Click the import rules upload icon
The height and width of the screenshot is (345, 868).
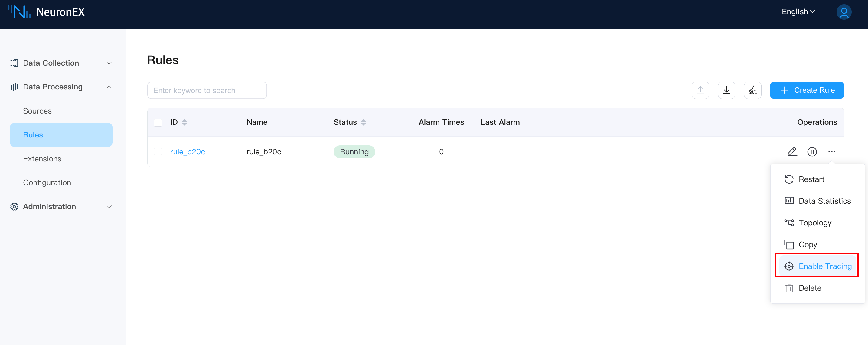click(700, 90)
